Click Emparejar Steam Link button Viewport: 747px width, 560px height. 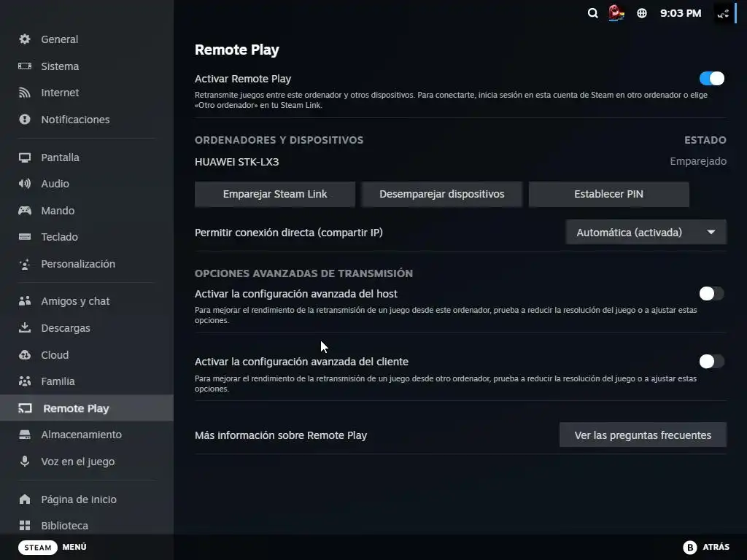pyautogui.click(x=275, y=194)
